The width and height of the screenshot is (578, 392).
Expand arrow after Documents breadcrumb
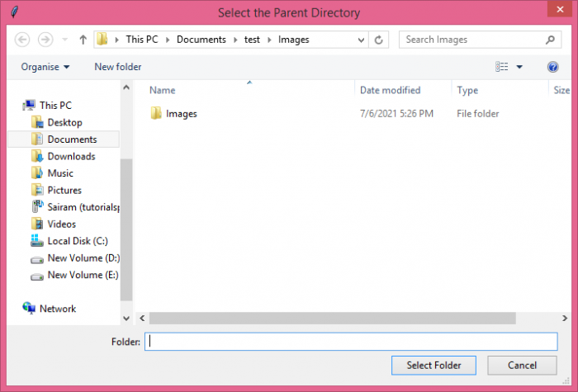[x=235, y=40]
